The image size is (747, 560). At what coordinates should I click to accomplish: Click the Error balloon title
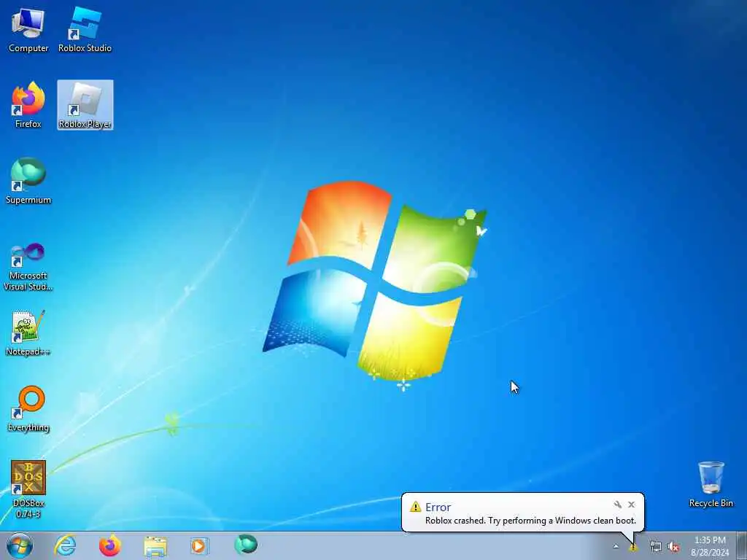point(438,507)
